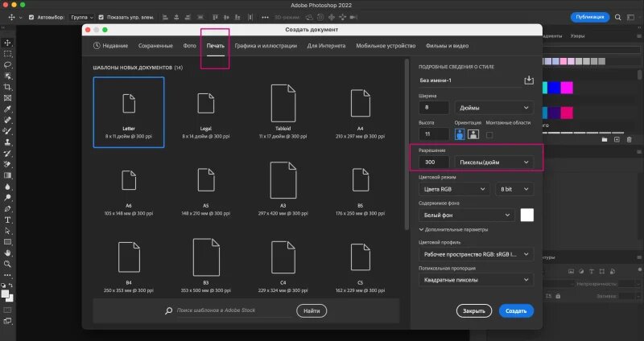Open the Белый фон background dropdown
This screenshot has width=644, height=341.
tap(467, 215)
